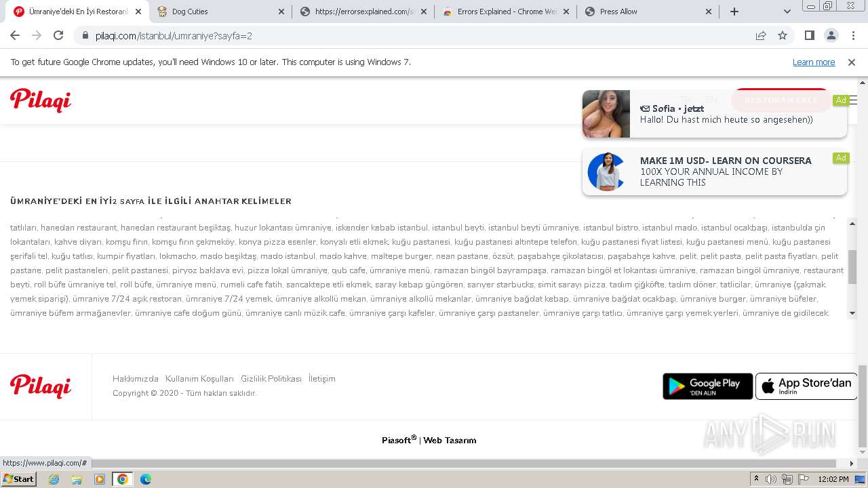The image size is (868, 488).
Task: Click the Pilaqi logo in header
Action: tap(41, 100)
